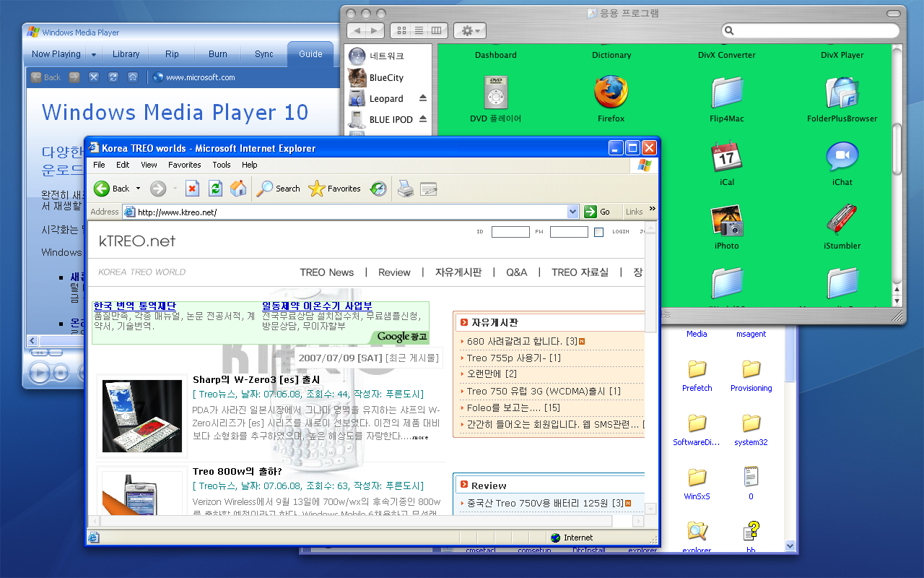Click the Forward arrow in Internet Explorer

pyautogui.click(x=158, y=189)
